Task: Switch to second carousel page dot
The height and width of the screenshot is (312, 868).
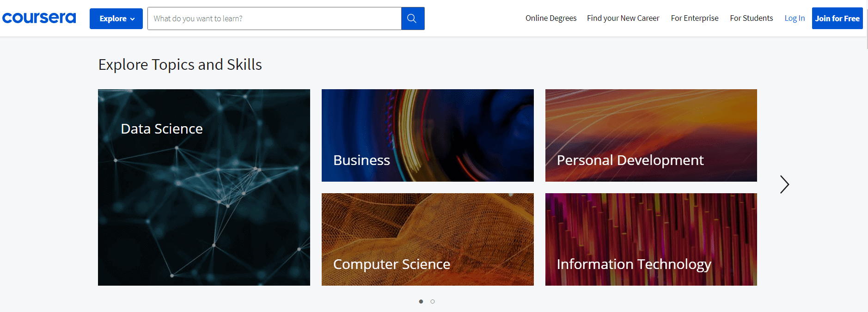Action: click(433, 301)
